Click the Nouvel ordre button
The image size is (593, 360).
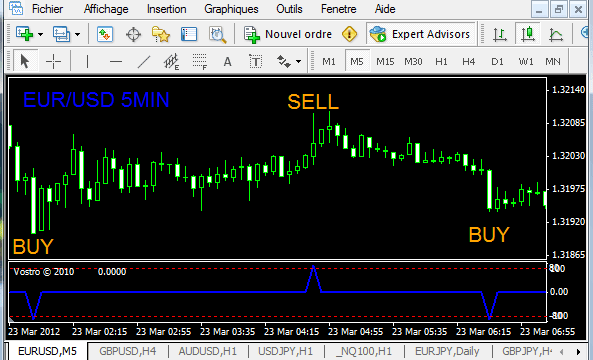pos(288,34)
